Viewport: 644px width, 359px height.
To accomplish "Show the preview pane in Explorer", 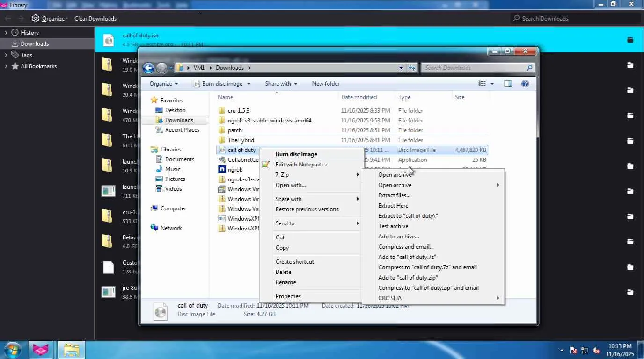I will pos(508,84).
